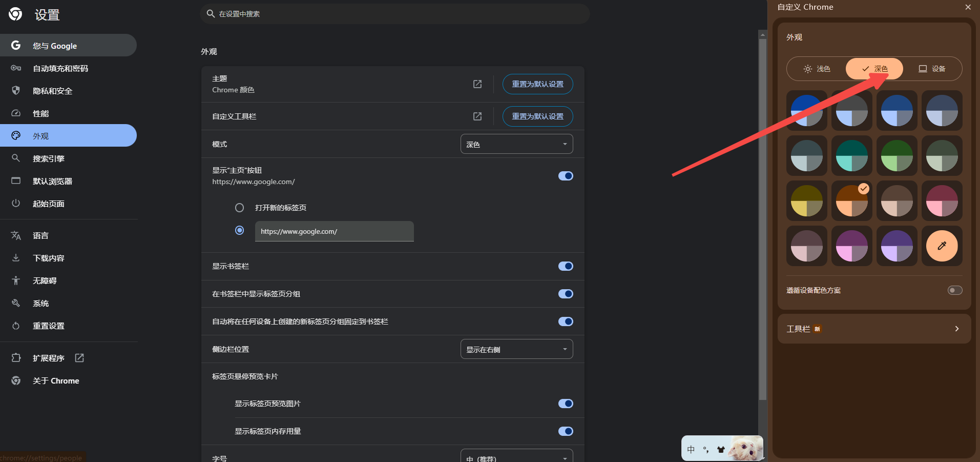Toggle 显示"主页"按钮 switch
The image size is (980, 462).
[x=566, y=176]
